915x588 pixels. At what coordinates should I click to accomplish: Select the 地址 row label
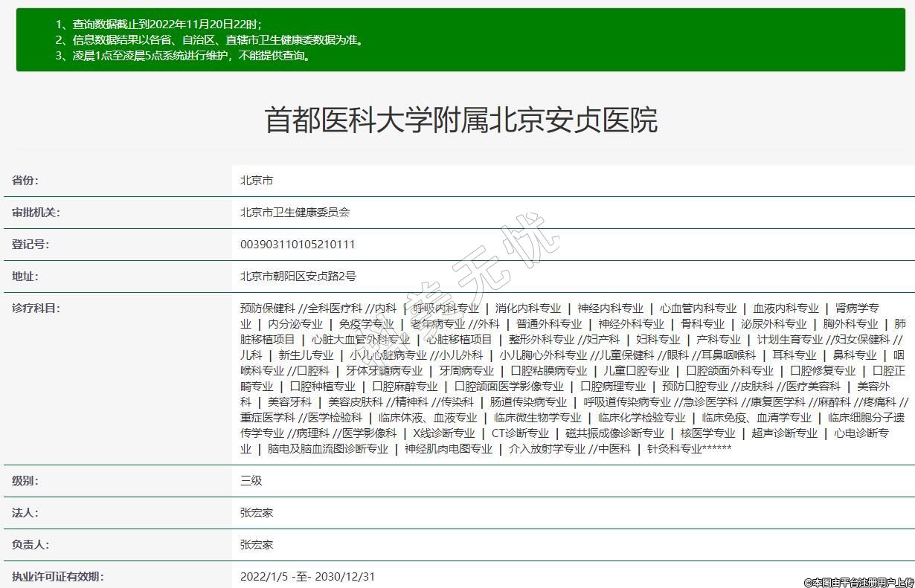pos(25,277)
